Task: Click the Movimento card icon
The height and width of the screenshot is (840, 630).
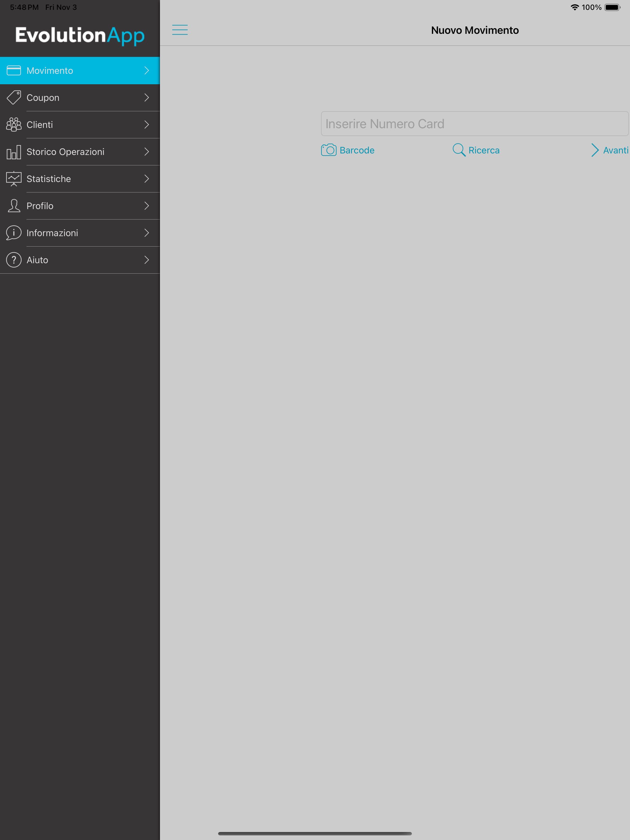Action: (x=14, y=70)
